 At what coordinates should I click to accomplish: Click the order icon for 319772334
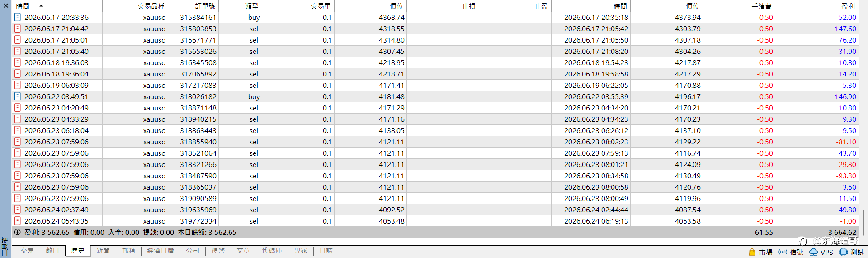[x=17, y=221]
